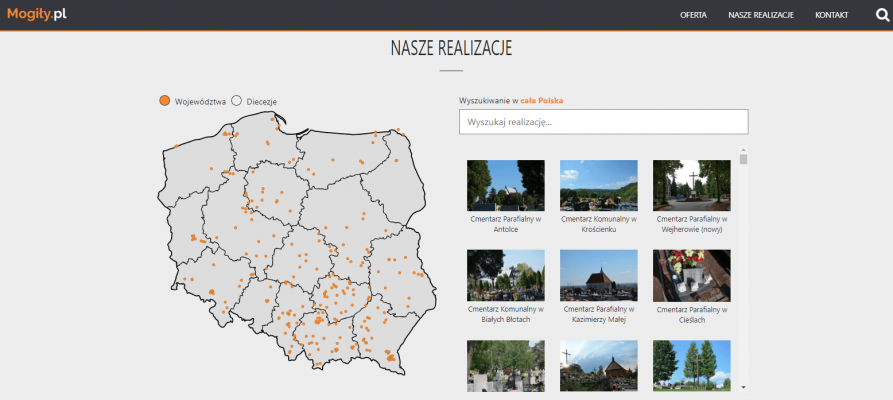893x400 pixels.
Task: Go to the KONTAKT page
Action: point(831,15)
